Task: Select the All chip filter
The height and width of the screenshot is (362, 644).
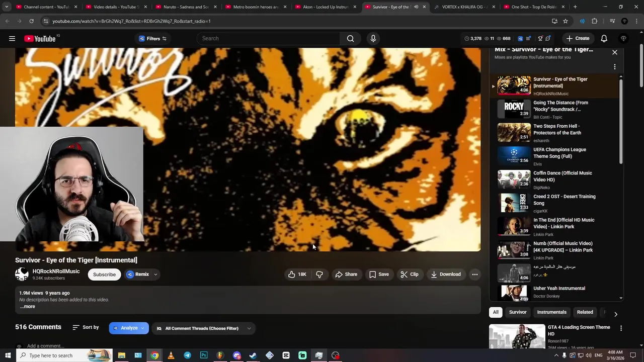Action: click(496, 312)
